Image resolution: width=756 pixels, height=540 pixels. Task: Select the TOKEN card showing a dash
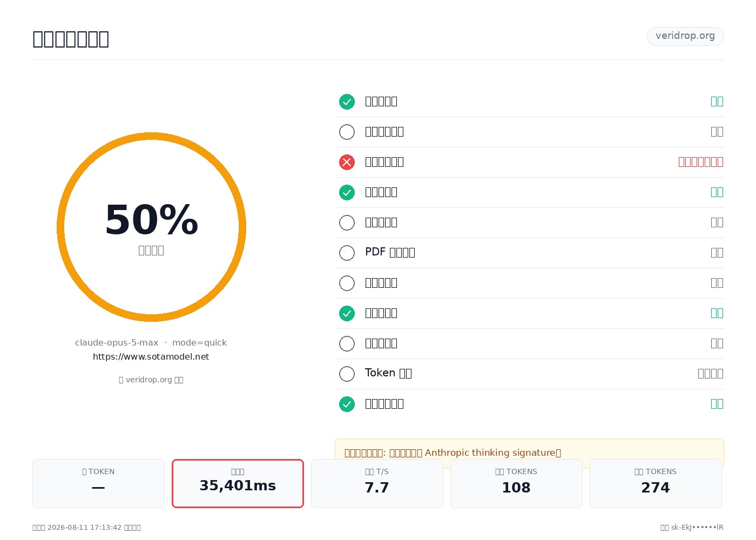click(98, 483)
